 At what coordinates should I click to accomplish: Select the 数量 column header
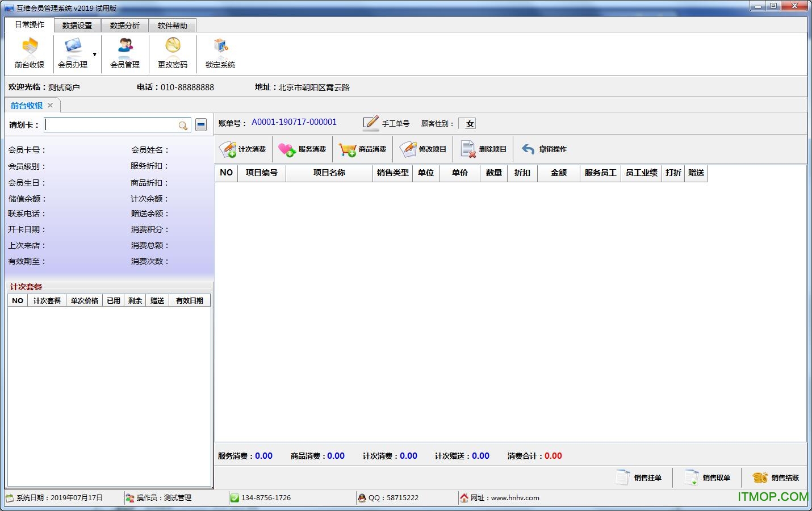click(494, 173)
